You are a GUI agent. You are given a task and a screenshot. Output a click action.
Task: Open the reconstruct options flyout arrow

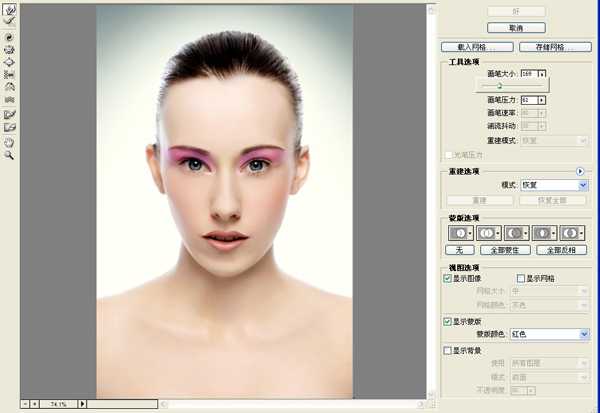580,171
